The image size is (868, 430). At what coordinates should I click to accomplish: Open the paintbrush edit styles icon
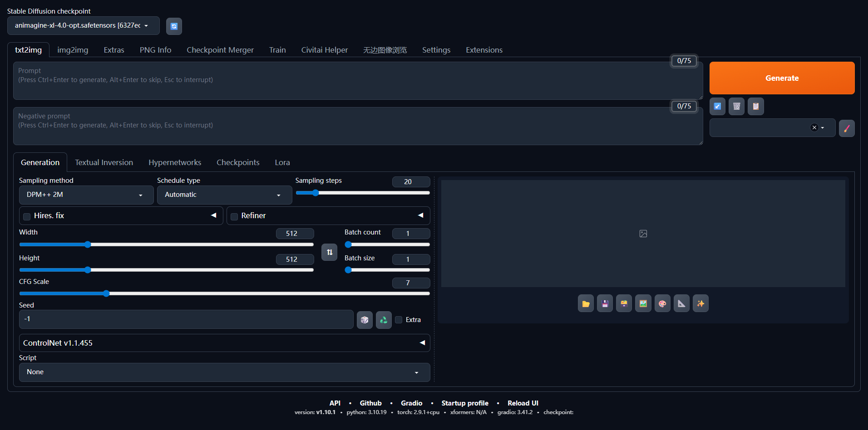846,128
